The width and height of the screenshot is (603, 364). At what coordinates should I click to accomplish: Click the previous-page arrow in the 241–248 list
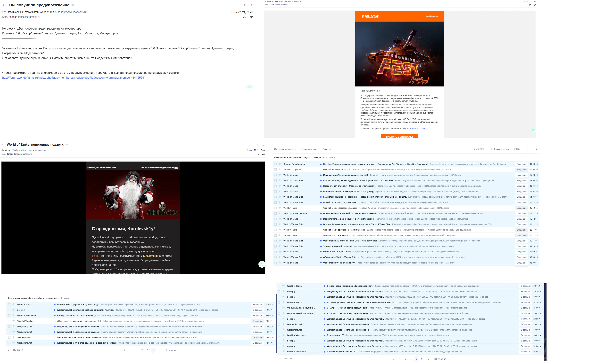[124, 350]
